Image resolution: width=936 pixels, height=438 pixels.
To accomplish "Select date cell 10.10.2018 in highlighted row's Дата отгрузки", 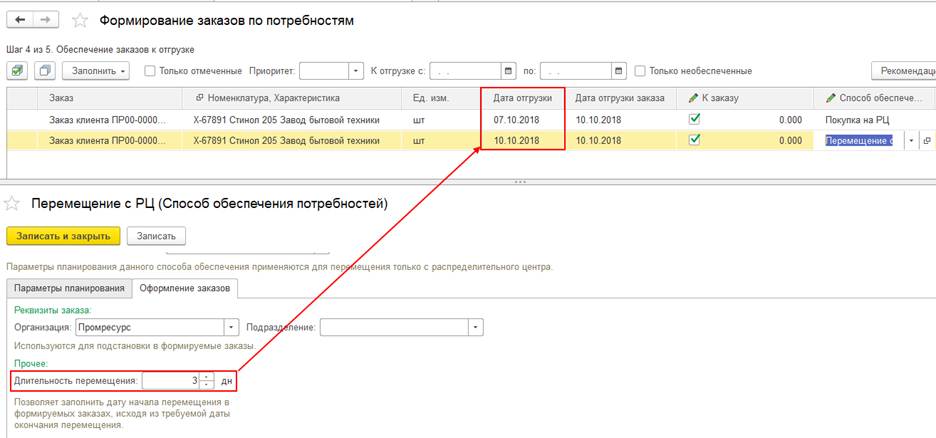I will pyautogui.click(x=522, y=141).
